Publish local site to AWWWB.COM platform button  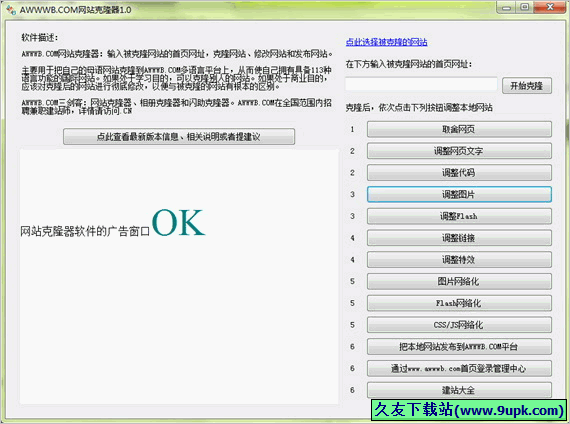(x=459, y=347)
